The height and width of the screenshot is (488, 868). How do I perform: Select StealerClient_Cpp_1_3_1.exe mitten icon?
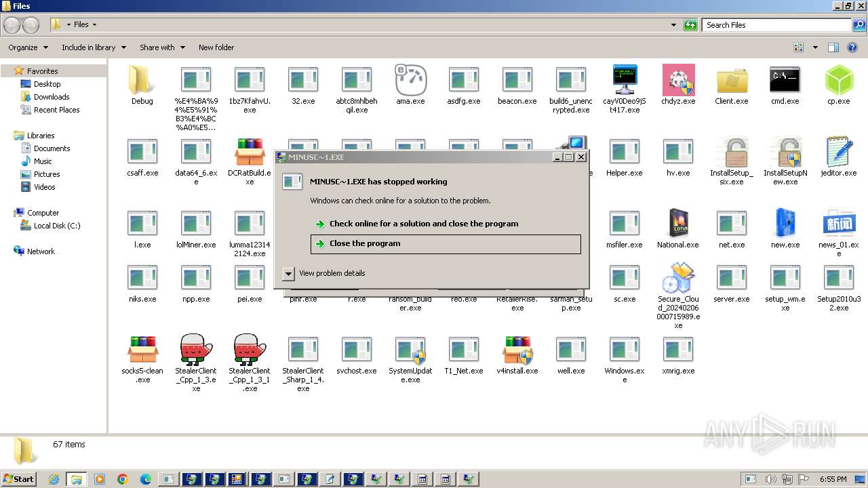coord(250,350)
